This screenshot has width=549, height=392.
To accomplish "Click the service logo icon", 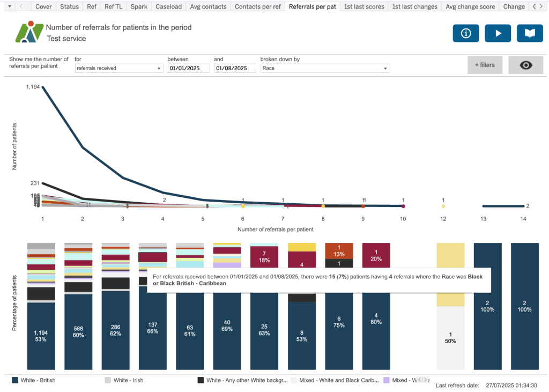I will pyautogui.click(x=28, y=32).
